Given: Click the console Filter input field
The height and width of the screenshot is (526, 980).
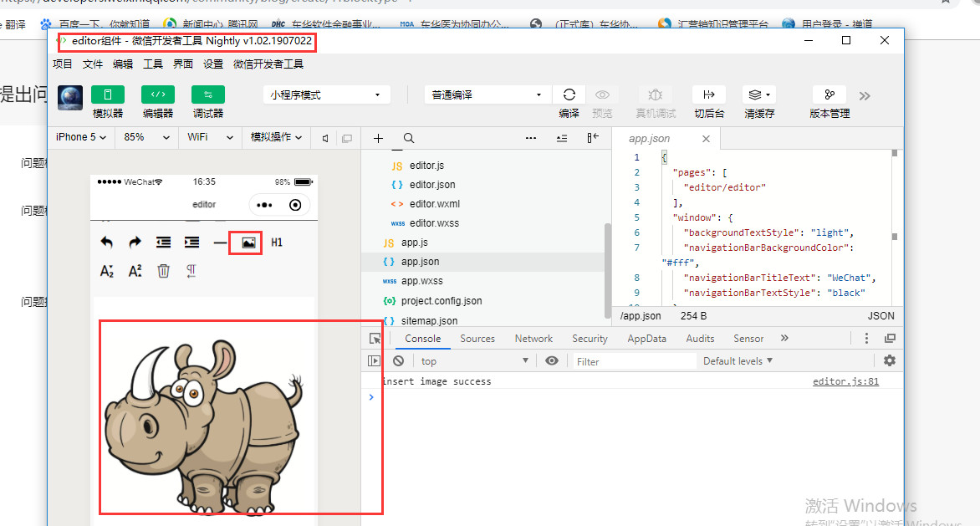Looking at the screenshot, I should click(634, 361).
